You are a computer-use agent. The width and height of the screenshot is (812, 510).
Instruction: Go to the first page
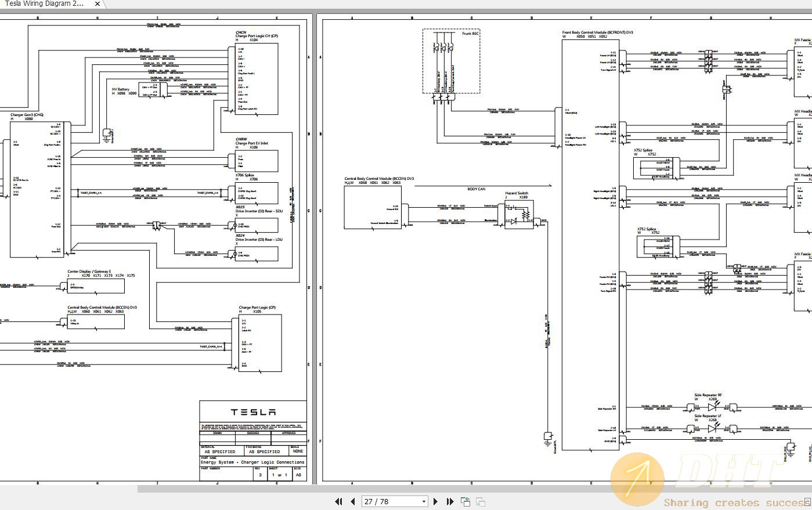tap(338, 501)
